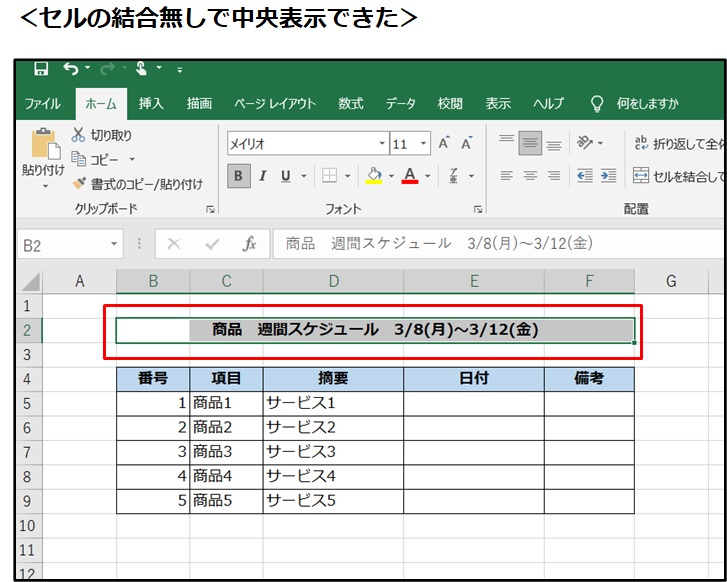Toggle Bold formatting button
This screenshot has width=727, height=582.
pos(238,176)
